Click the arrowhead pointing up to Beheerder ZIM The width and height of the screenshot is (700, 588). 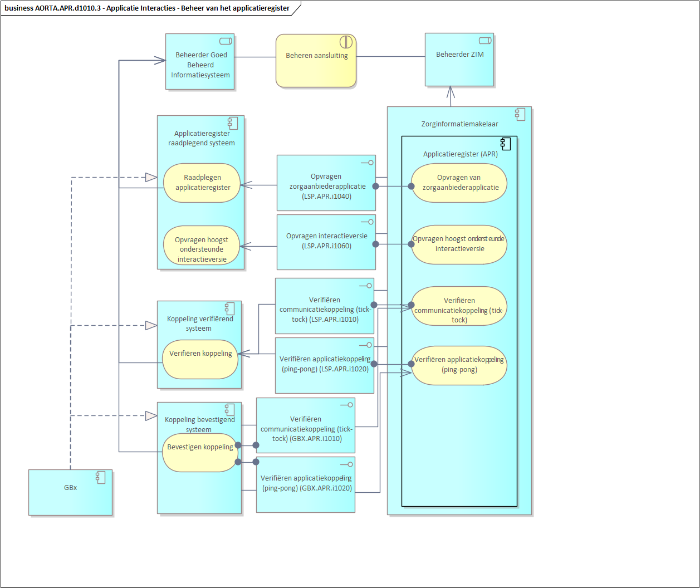pyautogui.click(x=450, y=92)
